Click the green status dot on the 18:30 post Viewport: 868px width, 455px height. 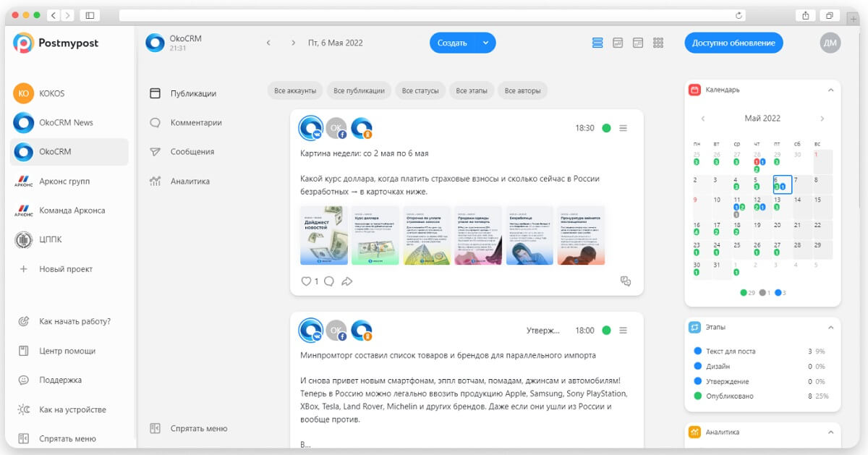606,128
